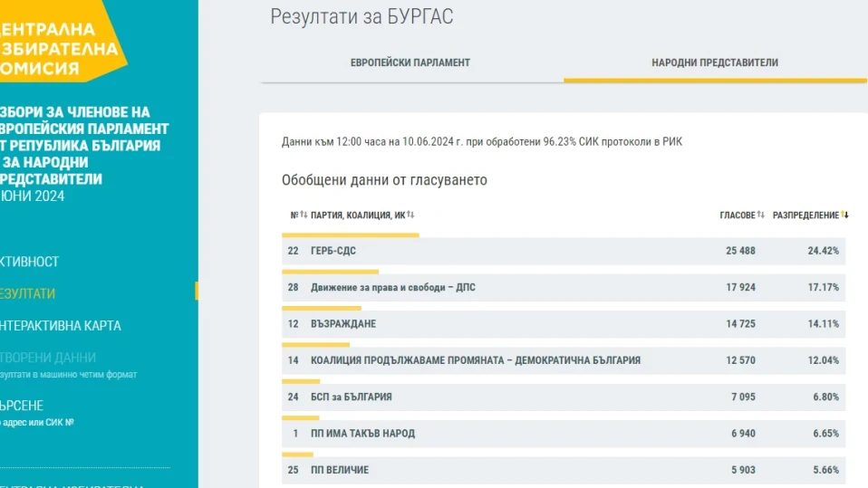Select the ПП ВЕЛИЧИЕ row
The width and height of the screenshot is (868, 488).
[564, 470]
